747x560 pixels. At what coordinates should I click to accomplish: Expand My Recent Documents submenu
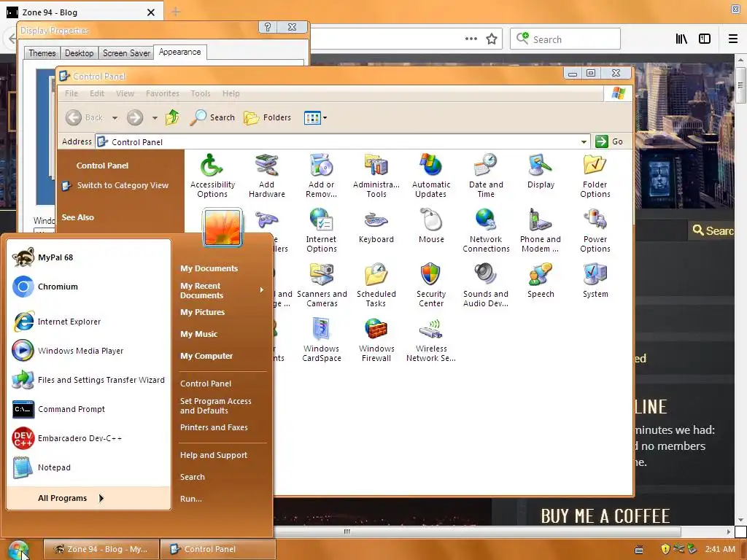222,290
